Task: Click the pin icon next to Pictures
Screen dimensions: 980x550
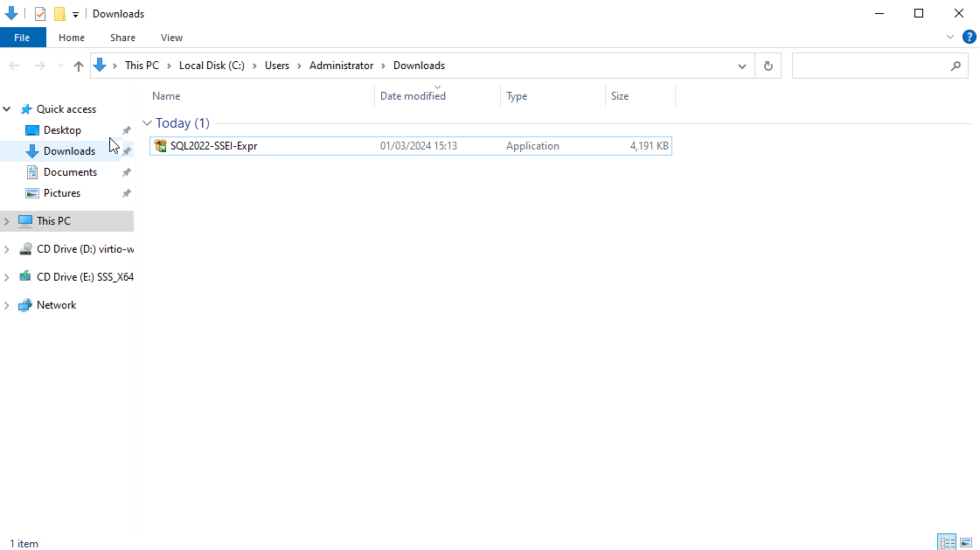Action: [126, 193]
